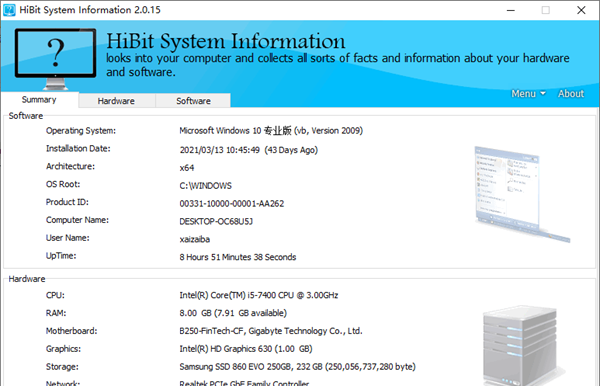The image size is (600, 386).
Task: Click the HiBit System Information banner title
Action: point(226,41)
